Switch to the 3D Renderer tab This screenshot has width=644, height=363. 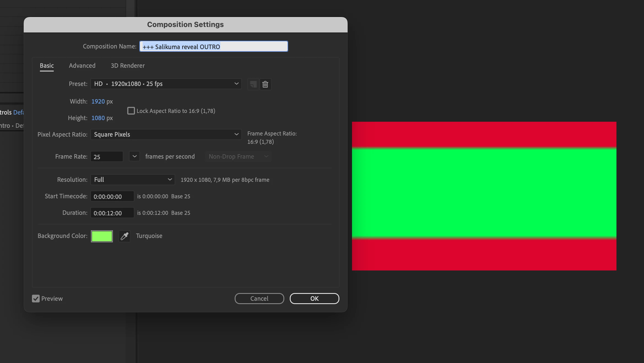point(128,66)
